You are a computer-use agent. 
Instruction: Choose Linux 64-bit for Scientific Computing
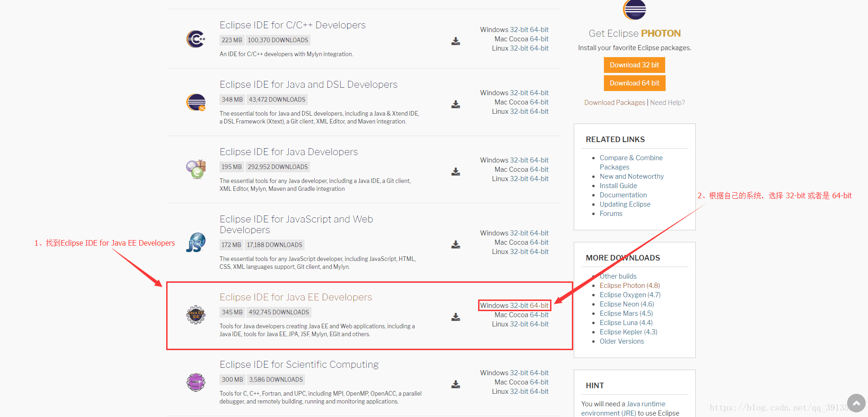[539, 391]
